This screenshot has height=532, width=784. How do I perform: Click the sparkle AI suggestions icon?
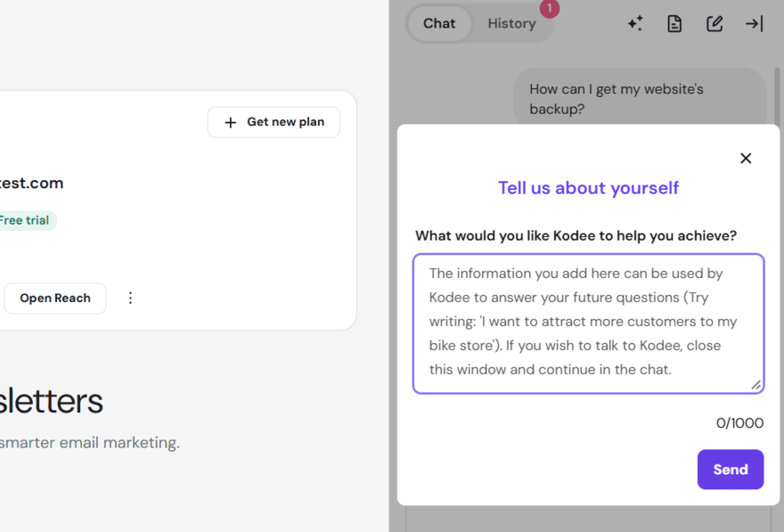click(635, 23)
